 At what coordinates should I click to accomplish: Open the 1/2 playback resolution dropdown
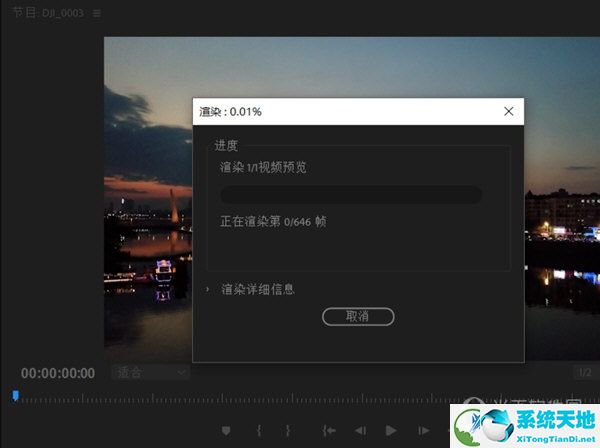click(583, 372)
